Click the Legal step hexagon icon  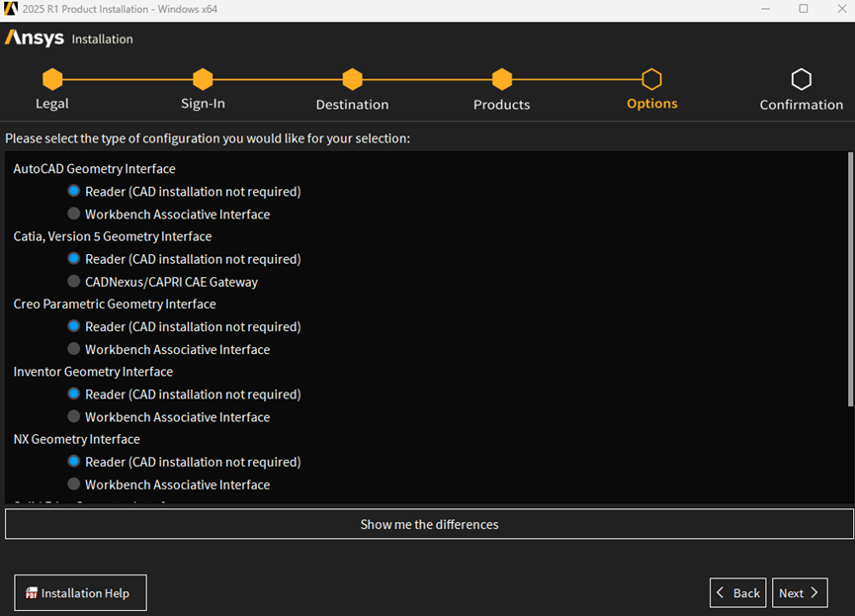pyautogui.click(x=52, y=79)
